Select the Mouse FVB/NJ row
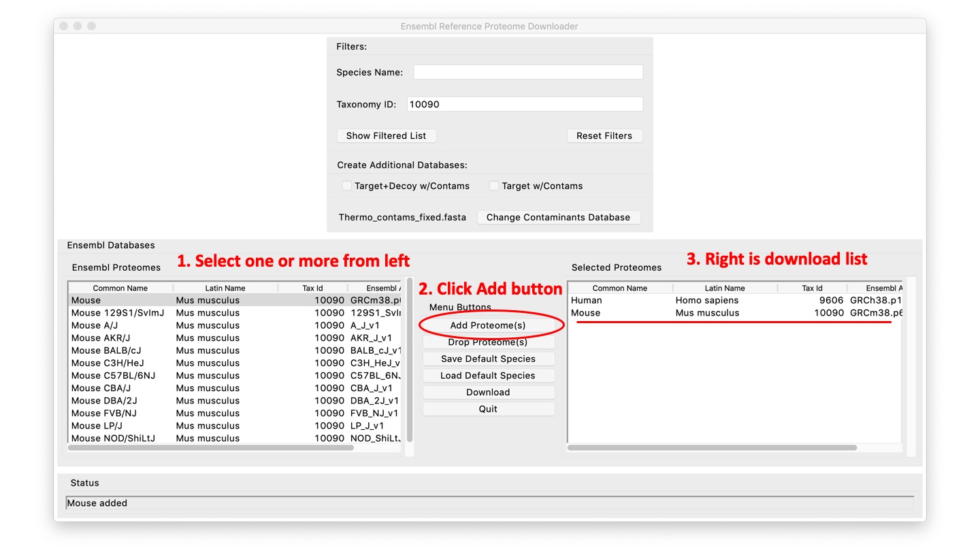This screenshot has height=551, width=980. click(x=235, y=413)
